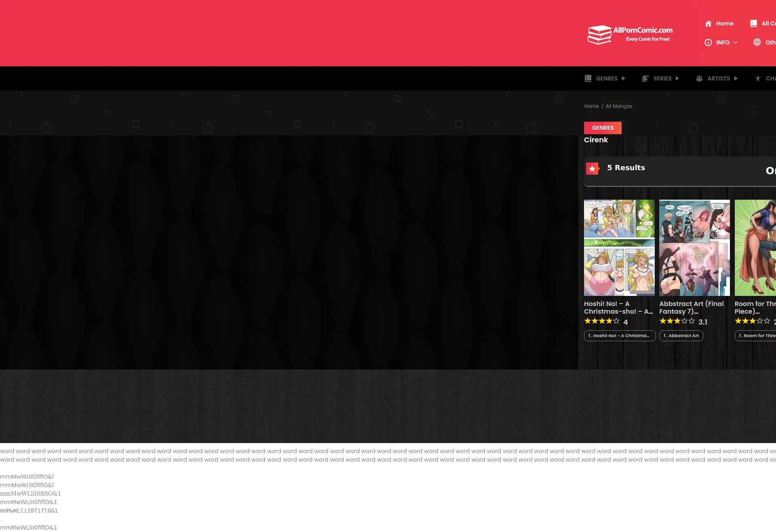The image size is (776, 532).
Task: Open the All Mangas breadcrumb link
Action: 618,106
